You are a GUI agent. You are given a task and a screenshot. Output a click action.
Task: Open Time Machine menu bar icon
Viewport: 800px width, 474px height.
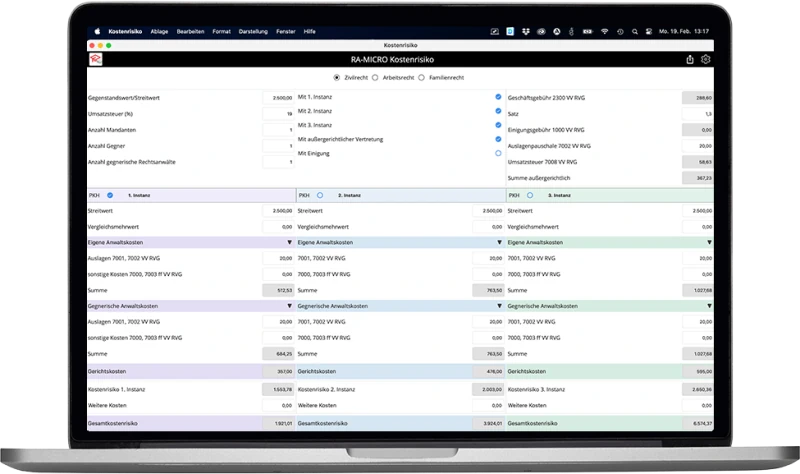620,31
